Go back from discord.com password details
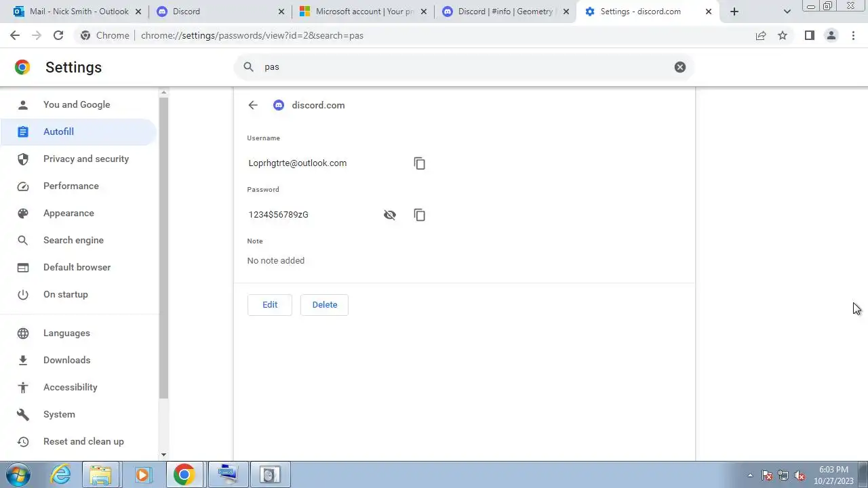 point(253,105)
